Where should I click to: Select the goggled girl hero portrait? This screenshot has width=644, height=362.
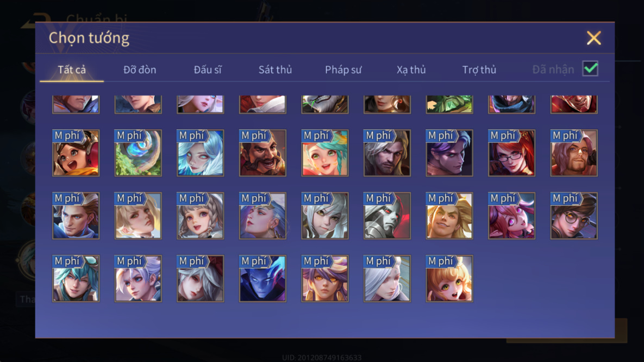[76, 153]
